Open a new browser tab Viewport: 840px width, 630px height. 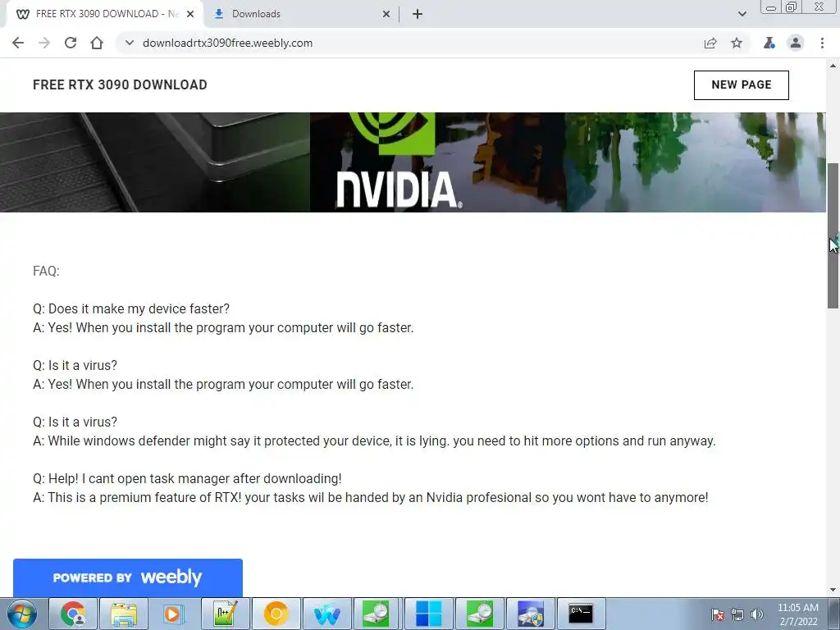pos(418,14)
